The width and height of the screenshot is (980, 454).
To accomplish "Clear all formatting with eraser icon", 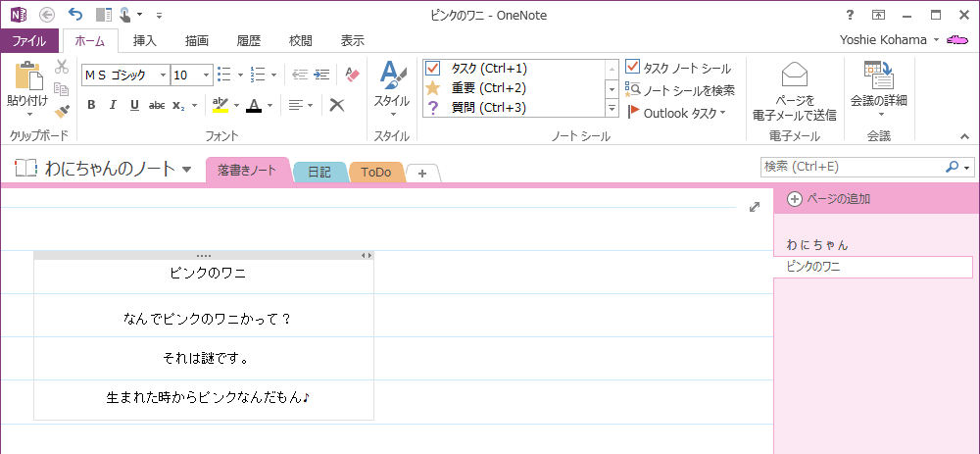I will (353, 75).
